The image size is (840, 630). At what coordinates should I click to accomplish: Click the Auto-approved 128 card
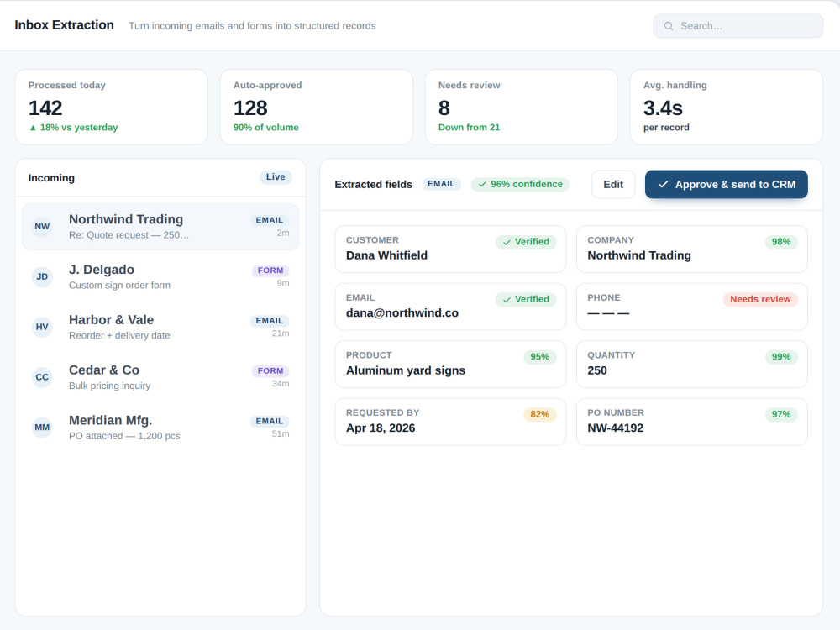(x=316, y=107)
